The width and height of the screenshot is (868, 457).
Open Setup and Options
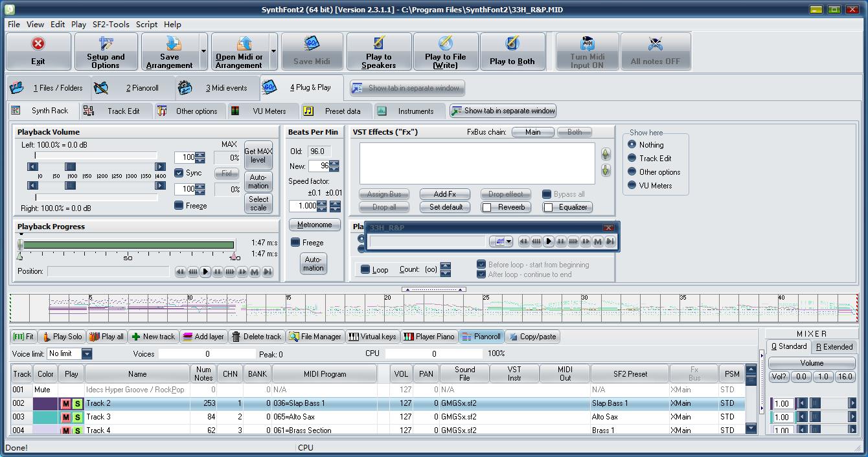point(106,51)
